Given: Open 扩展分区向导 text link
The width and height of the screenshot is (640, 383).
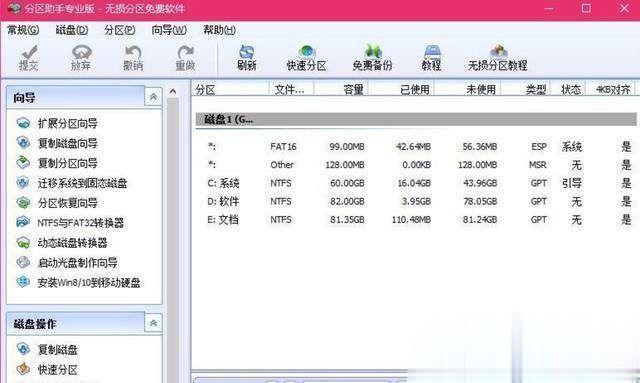Looking at the screenshot, I should 67,123.
